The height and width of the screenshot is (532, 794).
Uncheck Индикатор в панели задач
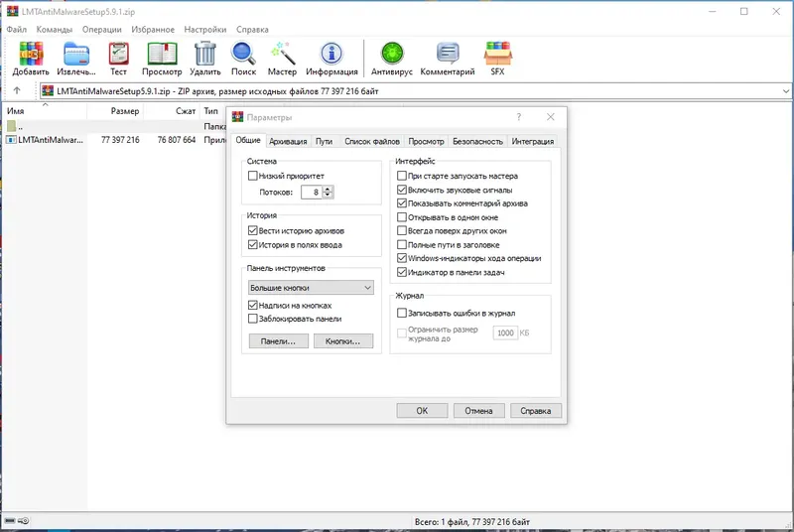(402, 272)
